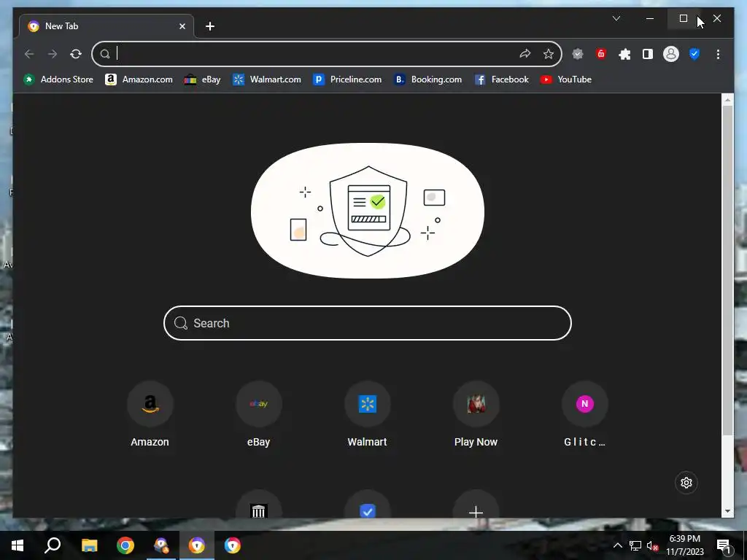This screenshot has height=560, width=747.
Task: Click the scrollbar up arrow
Action: click(x=727, y=100)
